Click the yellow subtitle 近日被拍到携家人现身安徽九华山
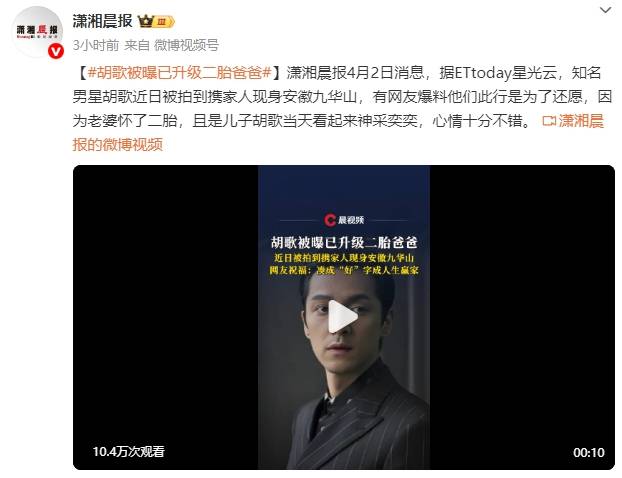The height and width of the screenshot is (478, 622). 344,258
